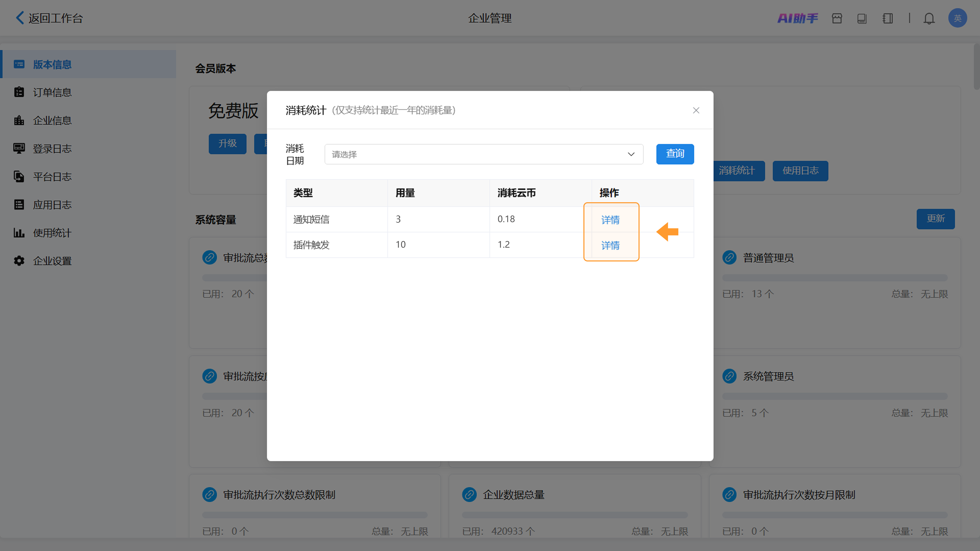Click the 已用: 420933 个 text
980x551 pixels.
498,531
